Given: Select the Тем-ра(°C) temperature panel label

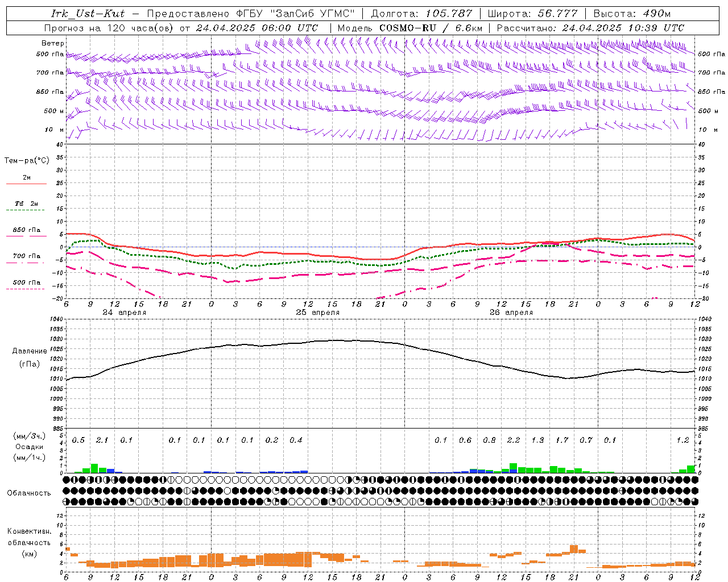Looking at the screenshot, I should click(x=27, y=161).
